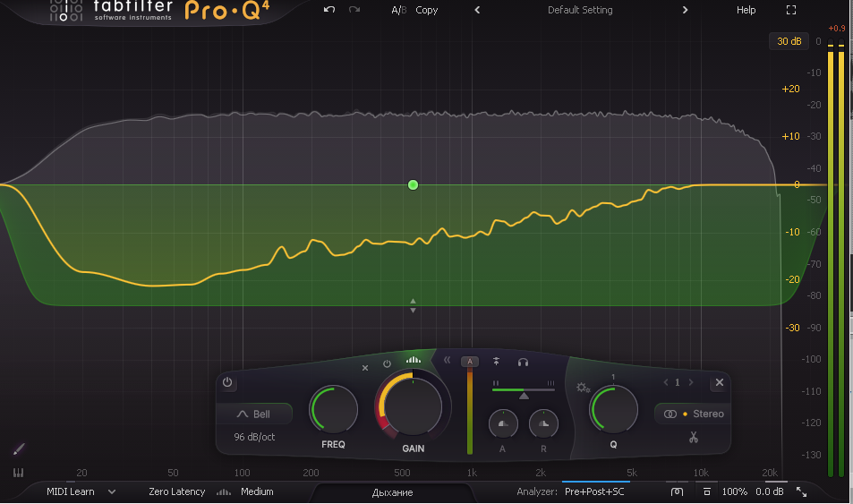Click the 100% output scale value
The width and height of the screenshot is (853, 504).
[735, 492]
